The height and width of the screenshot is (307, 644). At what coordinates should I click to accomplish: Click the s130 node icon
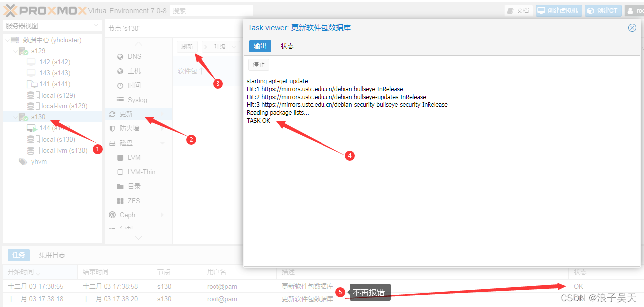[23, 117]
